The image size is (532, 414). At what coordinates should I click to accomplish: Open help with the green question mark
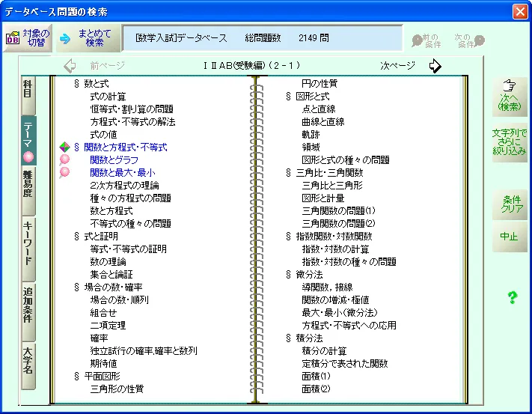tap(512, 297)
